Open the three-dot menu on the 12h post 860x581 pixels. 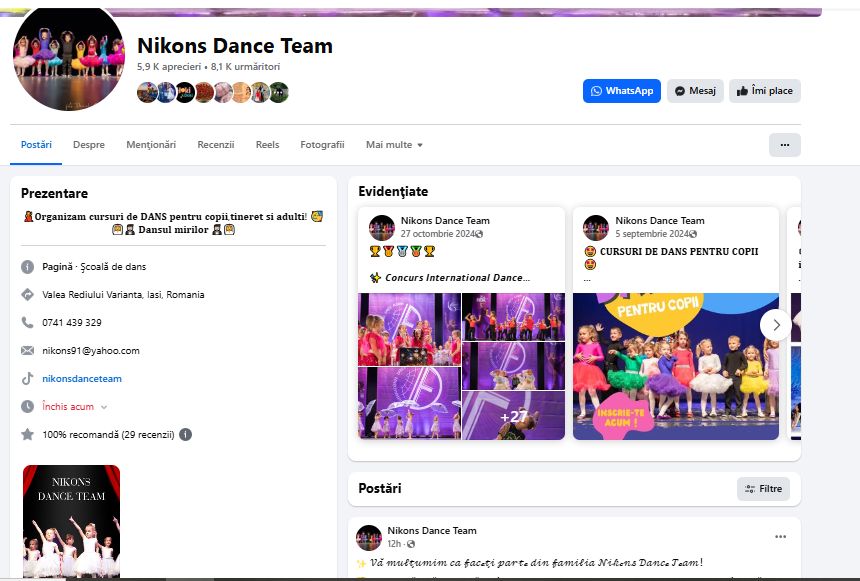(x=780, y=537)
